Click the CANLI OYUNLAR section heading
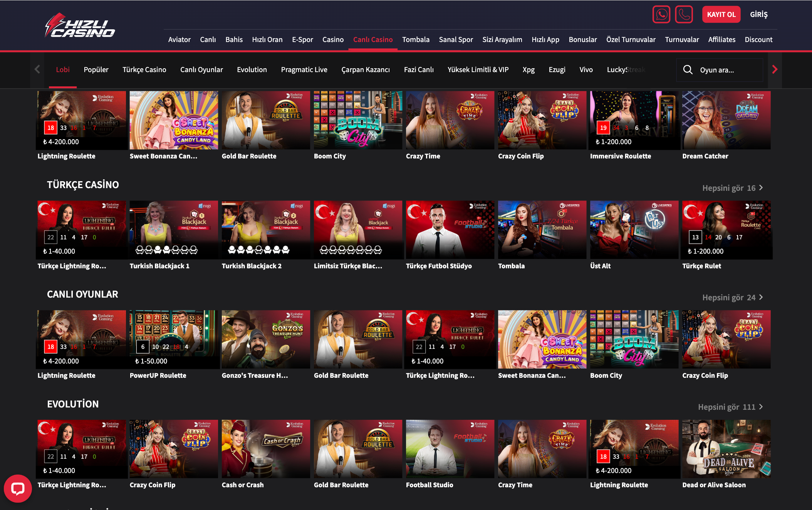 point(82,295)
